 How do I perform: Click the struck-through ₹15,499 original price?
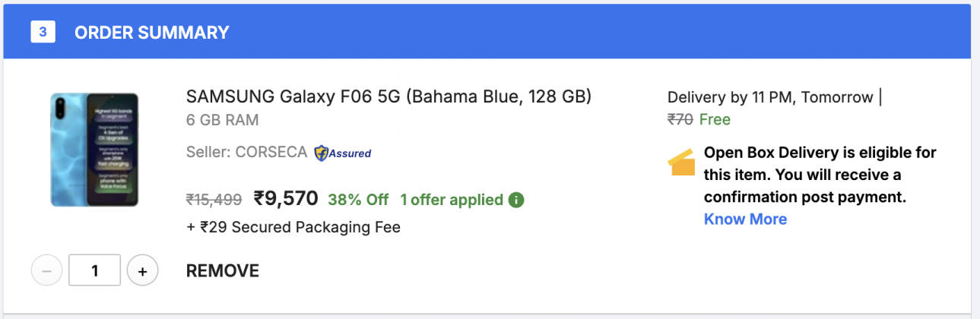point(214,200)
